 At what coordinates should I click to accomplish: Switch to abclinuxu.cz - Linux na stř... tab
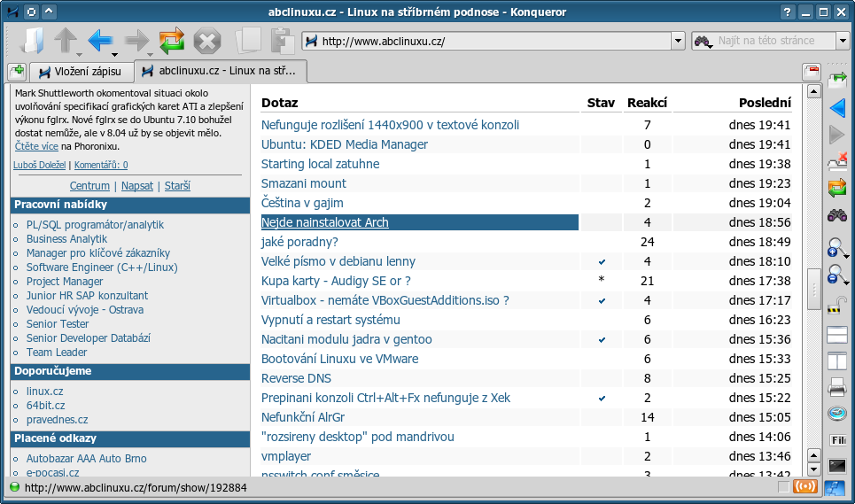click(x=221, y=71)
